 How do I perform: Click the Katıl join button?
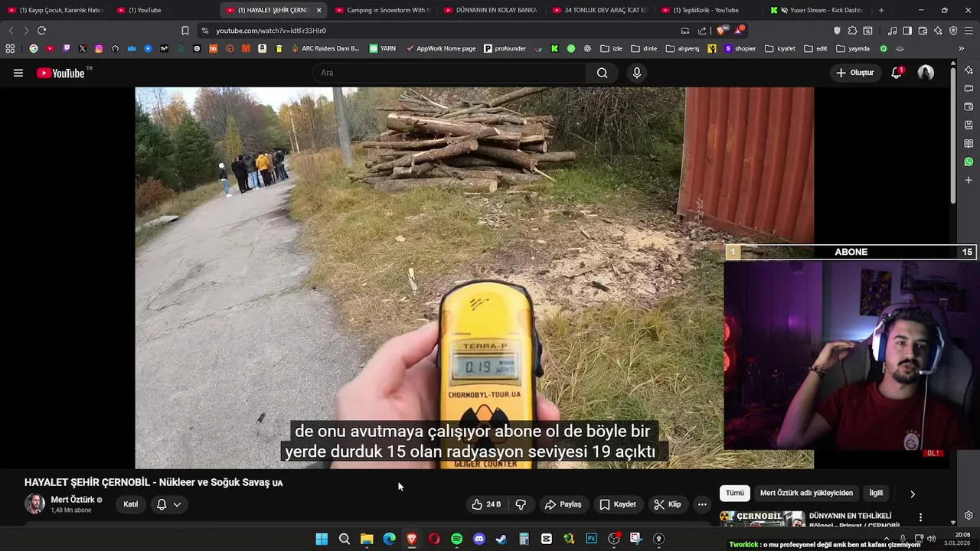pos(131,504)
